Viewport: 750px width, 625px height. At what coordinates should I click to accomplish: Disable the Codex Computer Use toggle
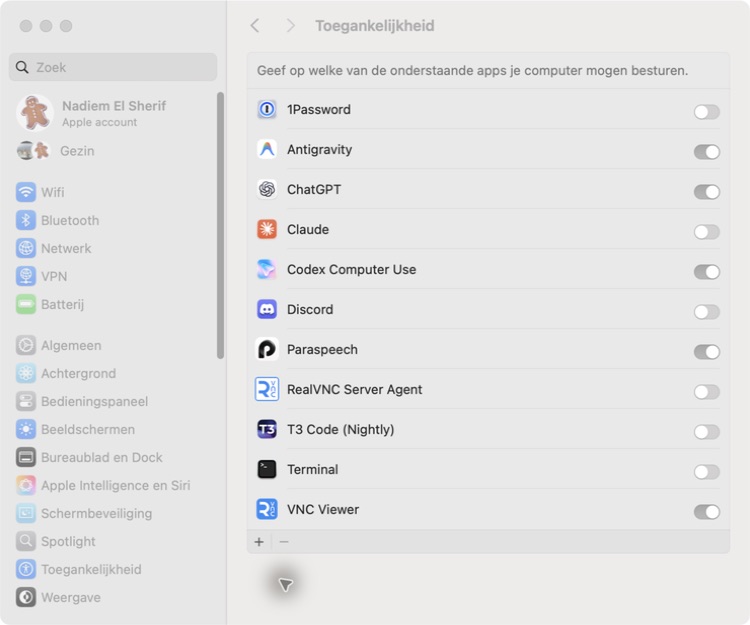[706, 272]
